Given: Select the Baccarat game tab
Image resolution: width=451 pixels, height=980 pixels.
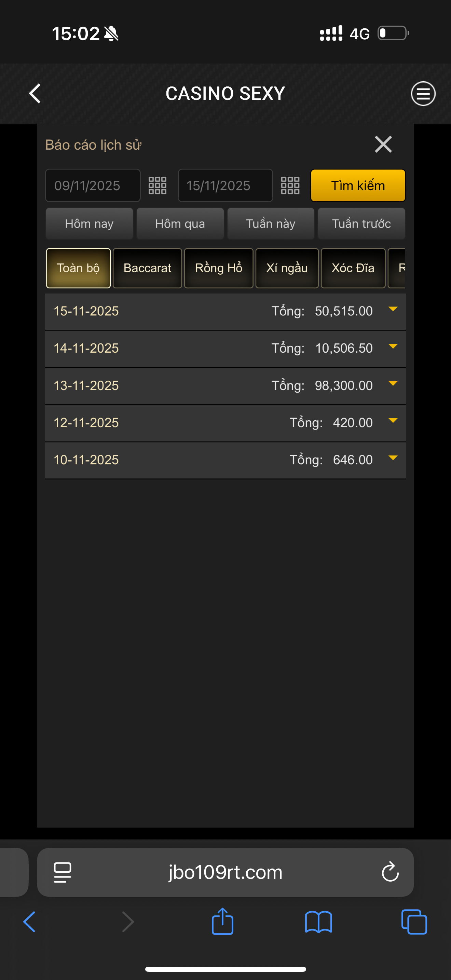Looking at the screenshot, I should point(147,268).
